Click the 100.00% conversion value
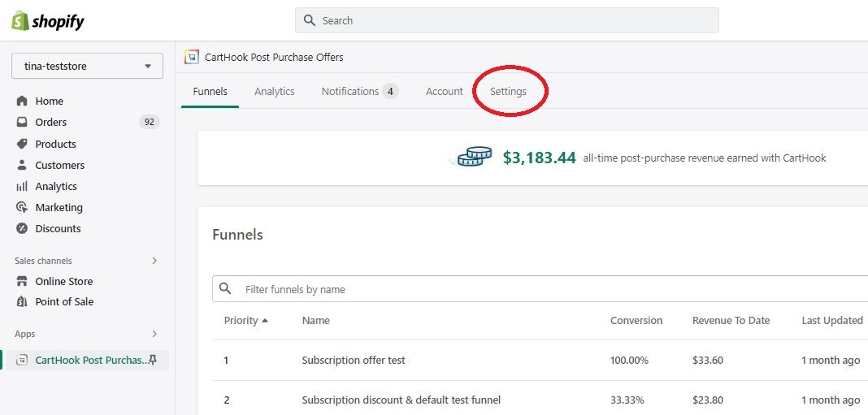Screen dimensions: 868x415 coord(629,361)
